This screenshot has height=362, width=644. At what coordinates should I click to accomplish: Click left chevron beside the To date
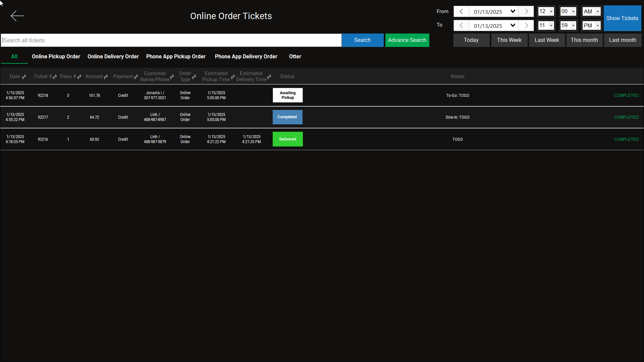click(x=461, y=25)
